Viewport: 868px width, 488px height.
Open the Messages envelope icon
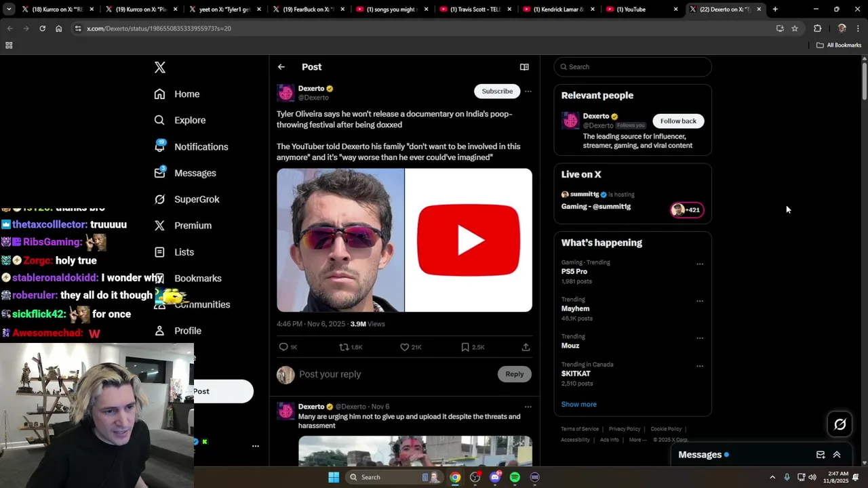point(159,173)
